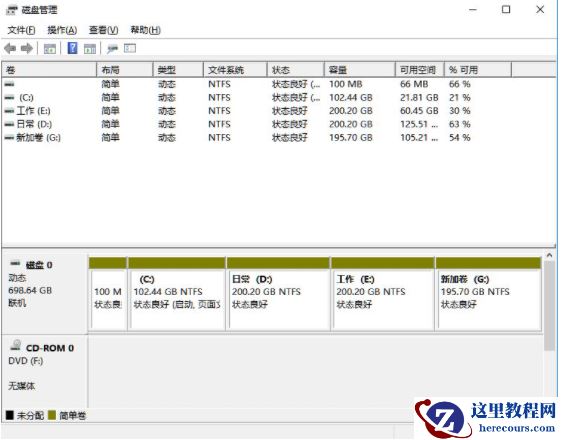Click the 698.64 GB disk size text

30,290
